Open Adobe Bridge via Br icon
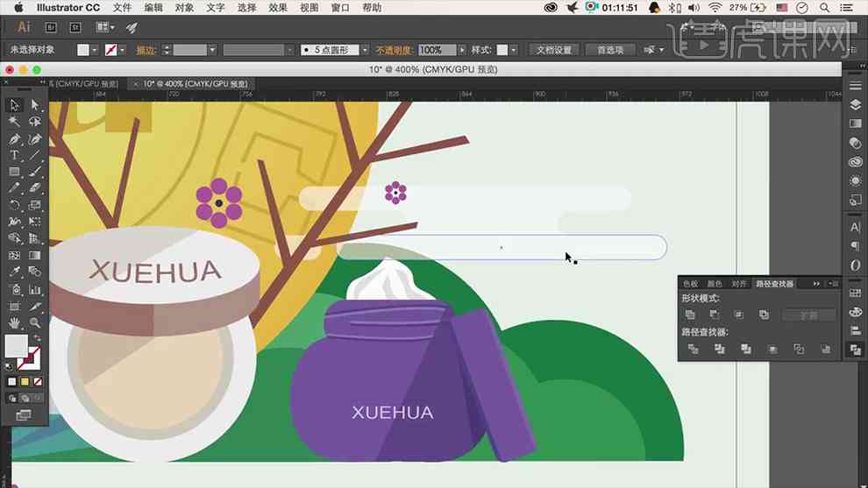 point(50,27)
